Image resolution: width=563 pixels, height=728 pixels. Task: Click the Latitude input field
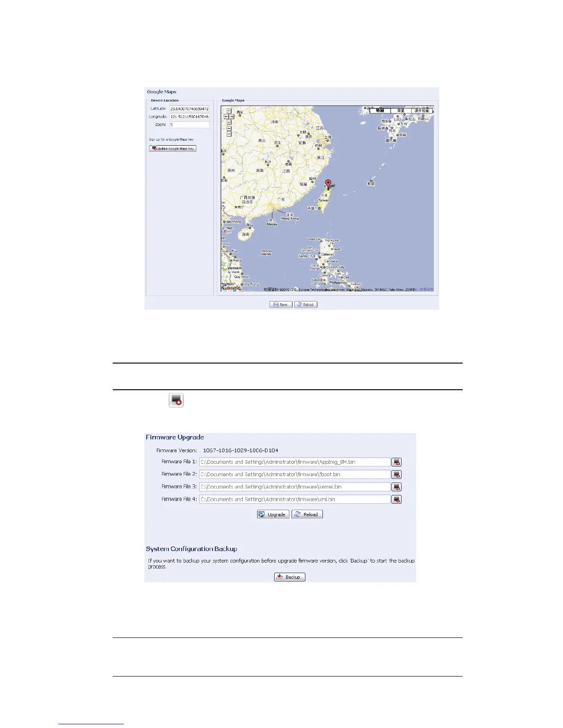tap(190, 109)
